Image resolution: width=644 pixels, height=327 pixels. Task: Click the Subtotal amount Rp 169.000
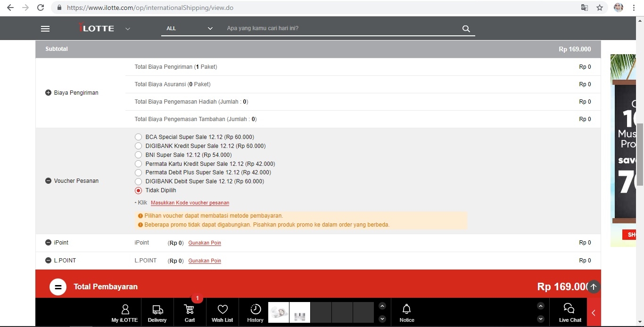(x=575, y=49)
